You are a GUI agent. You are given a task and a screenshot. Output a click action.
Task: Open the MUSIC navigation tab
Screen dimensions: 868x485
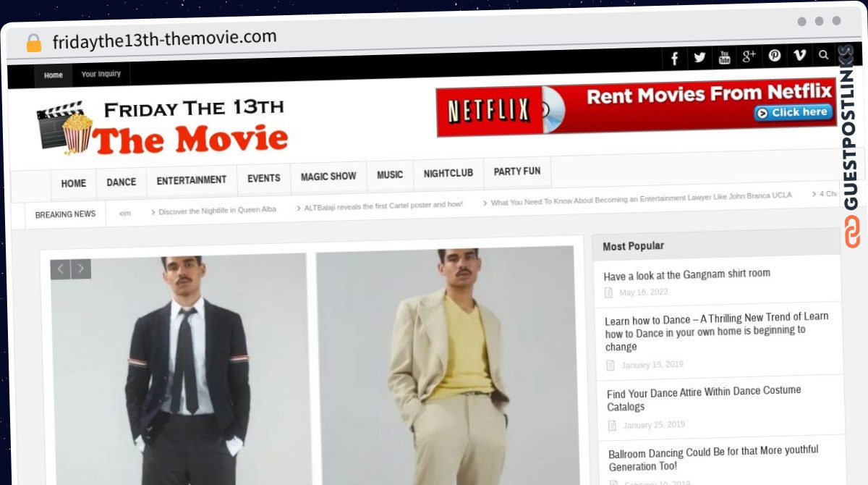(x=390, y=175)
